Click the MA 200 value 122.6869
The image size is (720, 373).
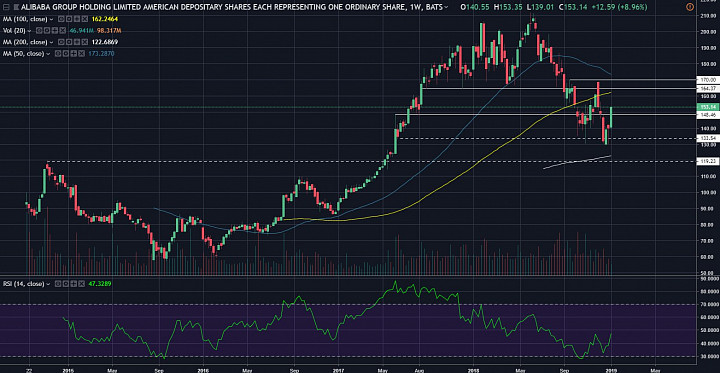tap(105, 42)
